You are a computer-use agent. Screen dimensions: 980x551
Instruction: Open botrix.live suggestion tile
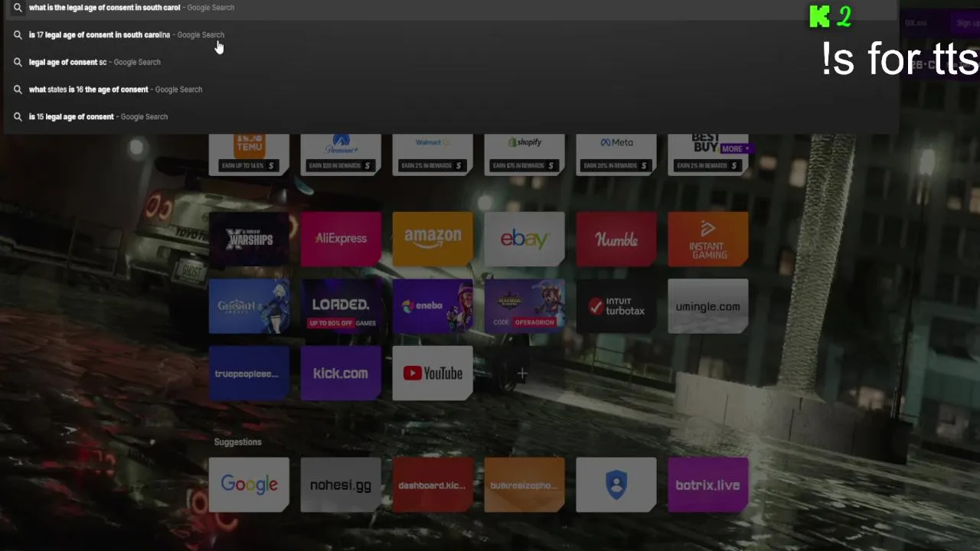(x=708, y=485)
